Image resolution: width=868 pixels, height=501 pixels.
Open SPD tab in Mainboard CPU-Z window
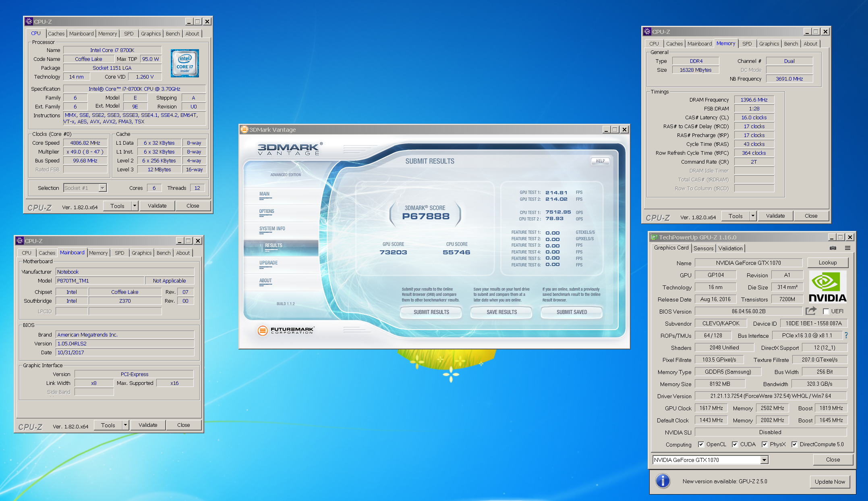point(120,253)
